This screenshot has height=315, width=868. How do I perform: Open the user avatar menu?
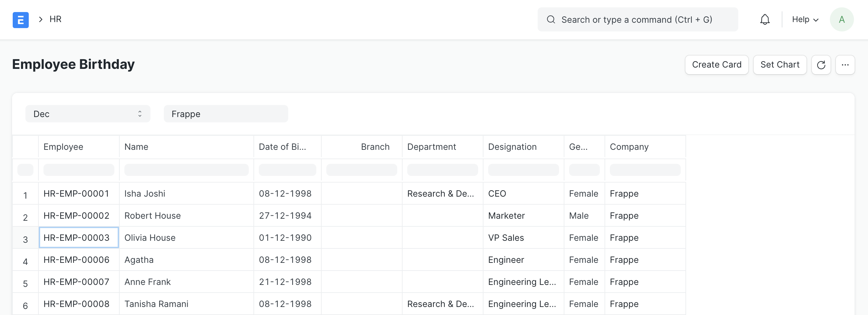click(x=841, y=19)
